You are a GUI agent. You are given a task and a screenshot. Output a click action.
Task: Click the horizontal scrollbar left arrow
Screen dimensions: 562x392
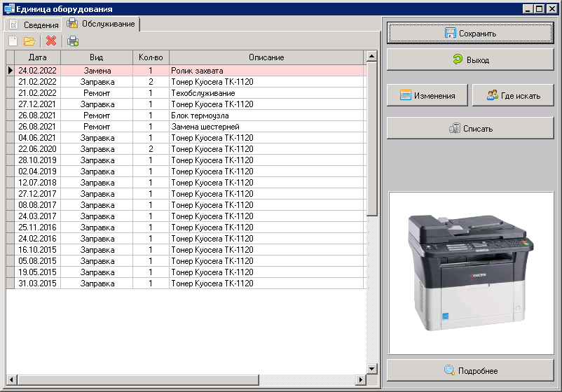[x=11, y=379]
